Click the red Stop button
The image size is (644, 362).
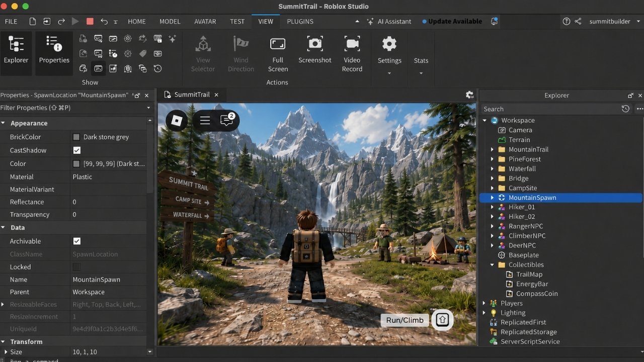point(90,22)
